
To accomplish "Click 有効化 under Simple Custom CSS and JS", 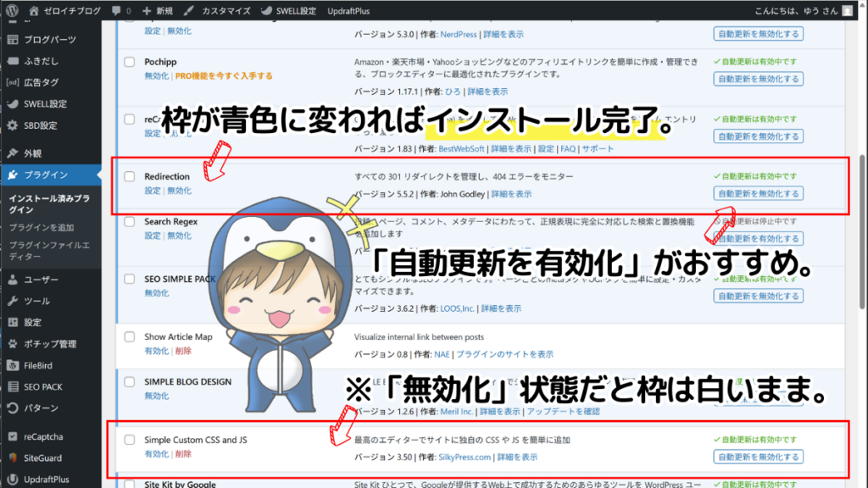I will [x=156, y=454].
